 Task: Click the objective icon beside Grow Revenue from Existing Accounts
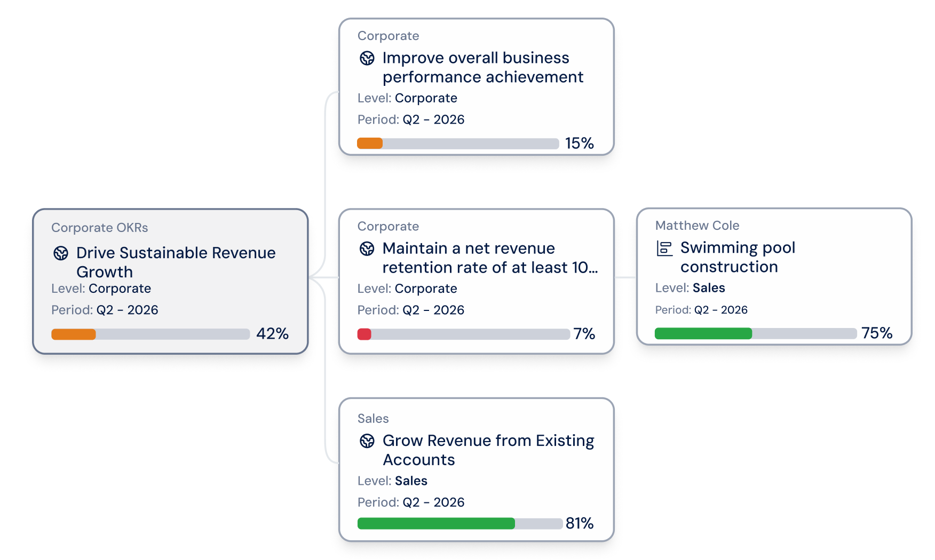click(367, 441)
